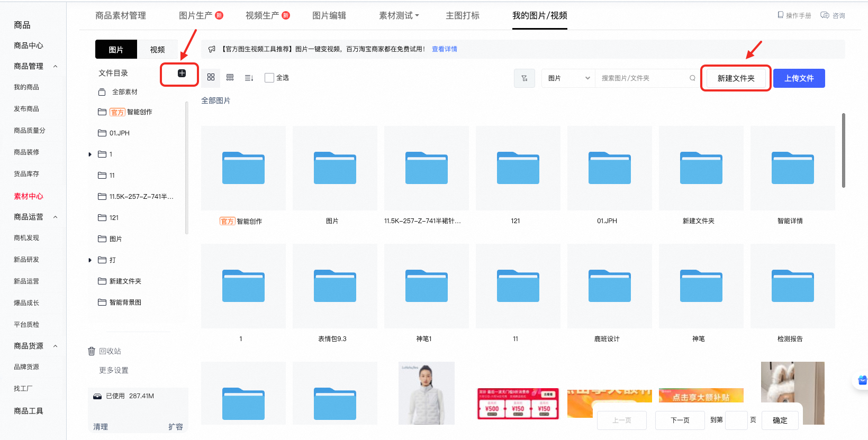Open the red coupon banner thumbnail

pyautogui.click(x=518, y=404)
